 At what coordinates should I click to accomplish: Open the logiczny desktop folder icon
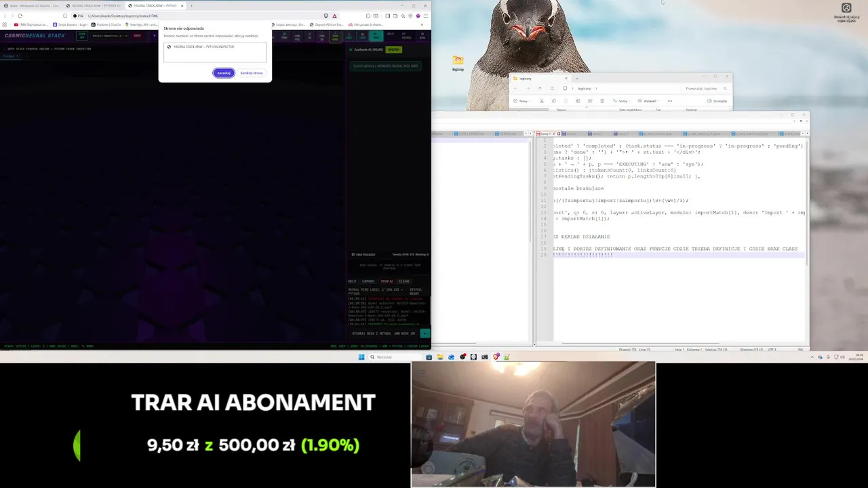[x=458, y=62]
